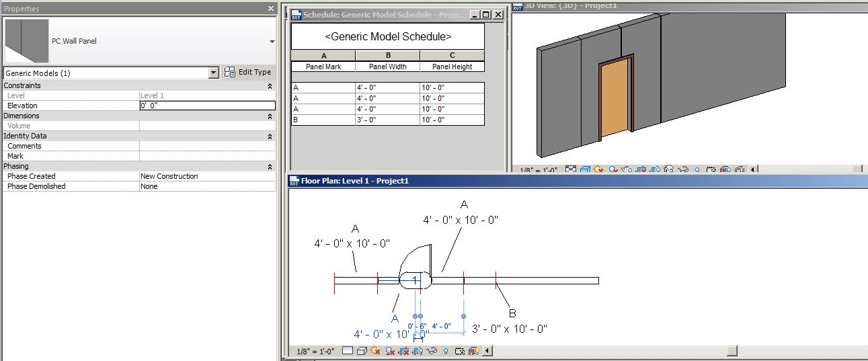868x361 pixels.
Task: Click door tag 1 in floor plan
Action: [415, 280]
